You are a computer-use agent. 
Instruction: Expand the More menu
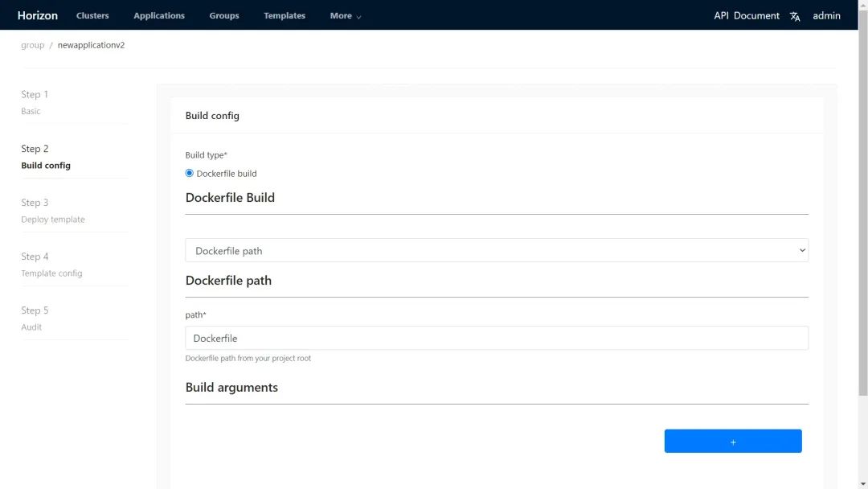(345, 16)
